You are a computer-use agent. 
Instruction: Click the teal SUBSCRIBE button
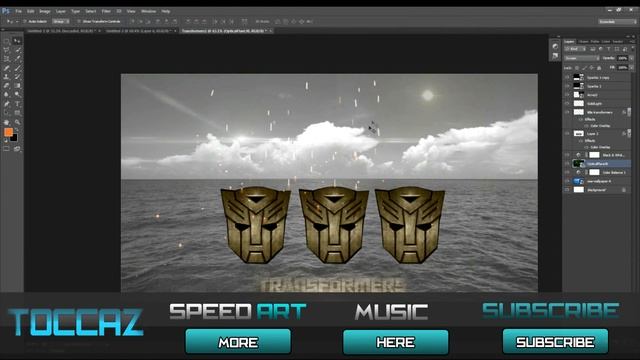tap(555, 342)
